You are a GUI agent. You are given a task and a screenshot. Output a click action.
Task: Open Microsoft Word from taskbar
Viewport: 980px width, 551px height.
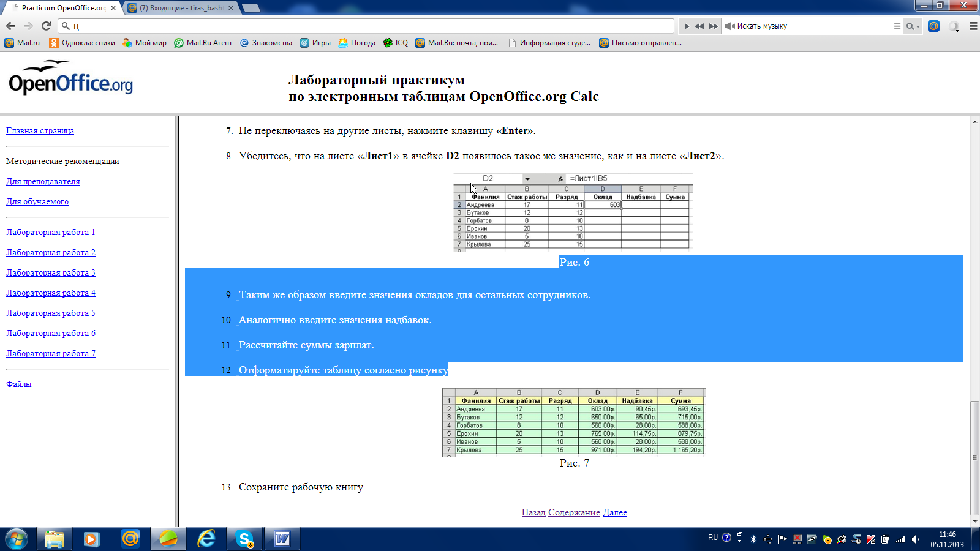pos(282,539)
